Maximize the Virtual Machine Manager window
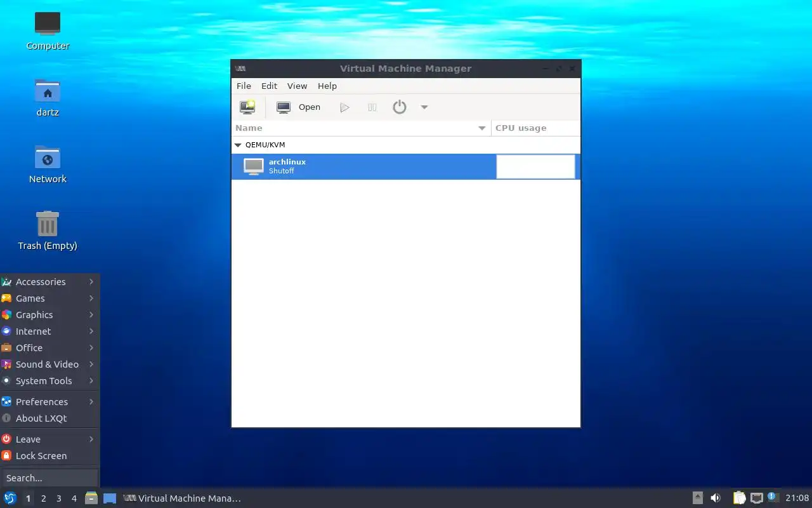The height and width of the screenshot is (508, 812). pos(559,69)
